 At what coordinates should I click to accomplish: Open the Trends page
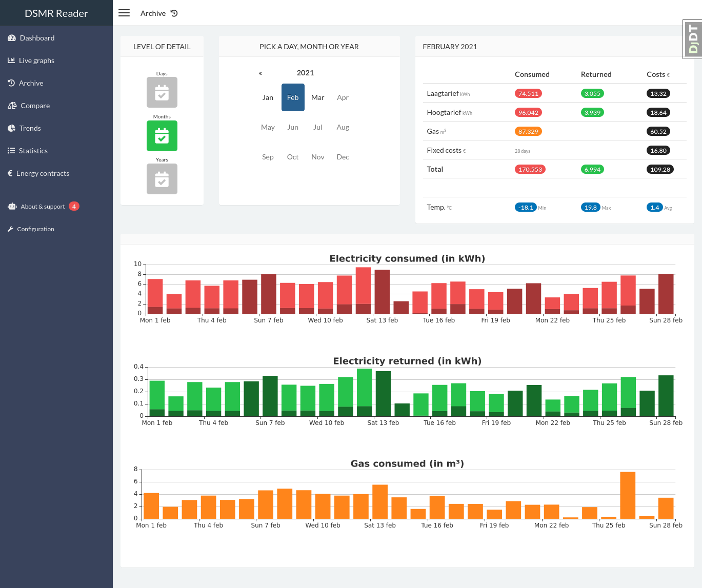pos(56,128)
